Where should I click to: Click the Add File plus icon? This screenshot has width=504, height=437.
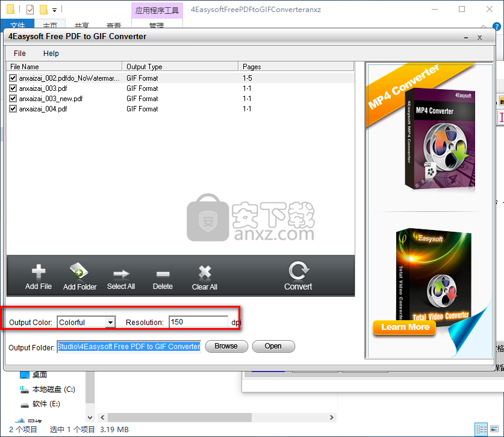click(x=39, y=271)
